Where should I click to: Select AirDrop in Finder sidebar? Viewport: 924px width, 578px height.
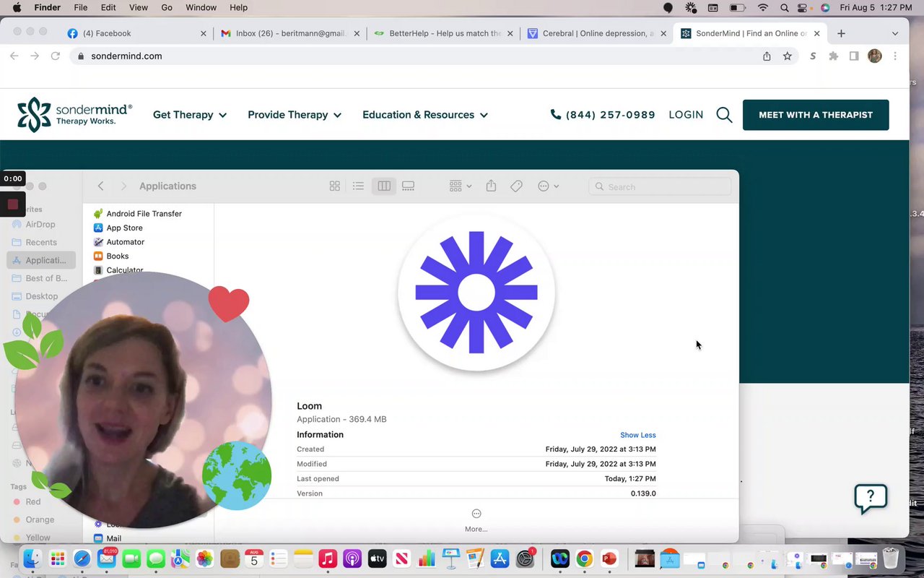(40, 225)
